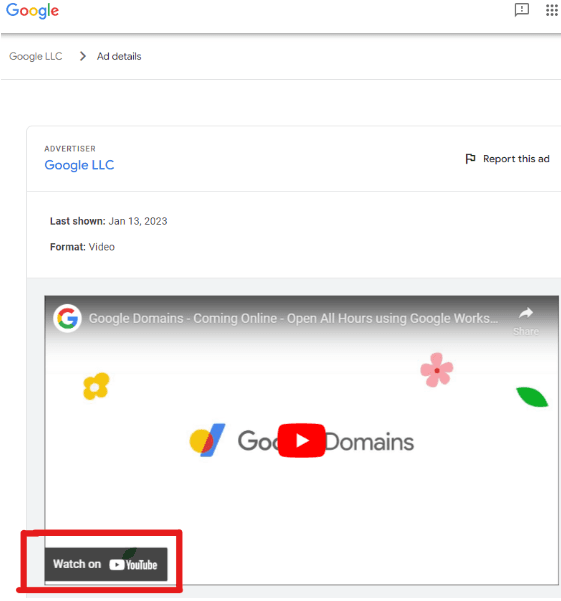
Task: Click Watch on YouTube button
Action: [106, 564]
